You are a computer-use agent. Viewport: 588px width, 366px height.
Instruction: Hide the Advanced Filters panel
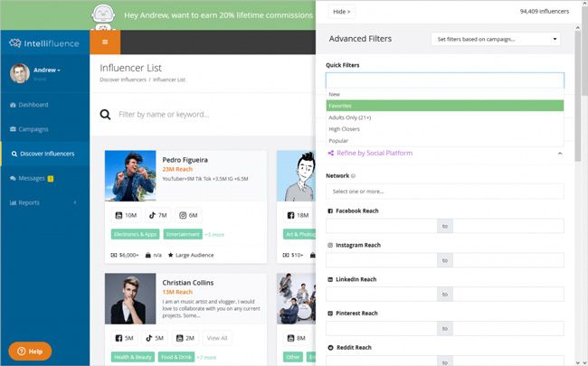(x=342, y=12)
